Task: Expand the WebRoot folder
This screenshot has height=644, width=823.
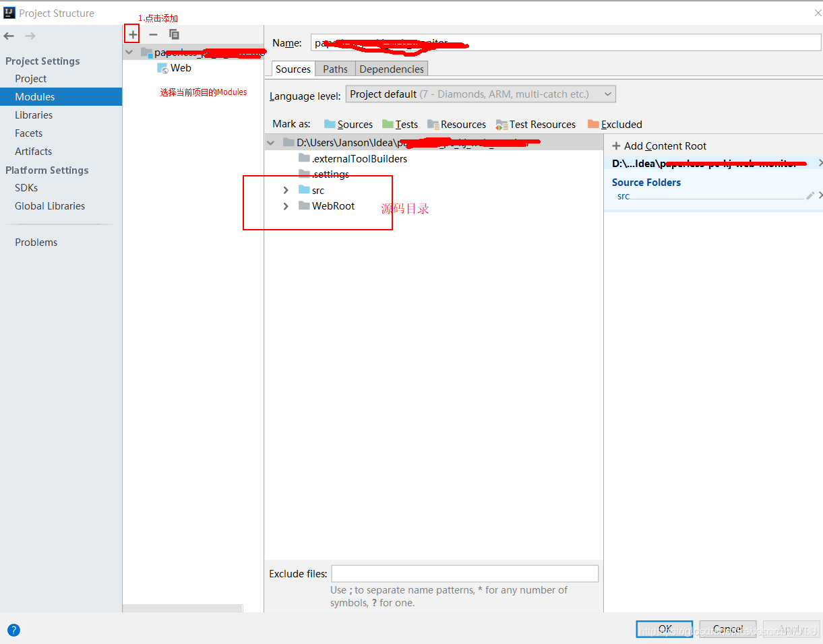Action: [286, 206]
